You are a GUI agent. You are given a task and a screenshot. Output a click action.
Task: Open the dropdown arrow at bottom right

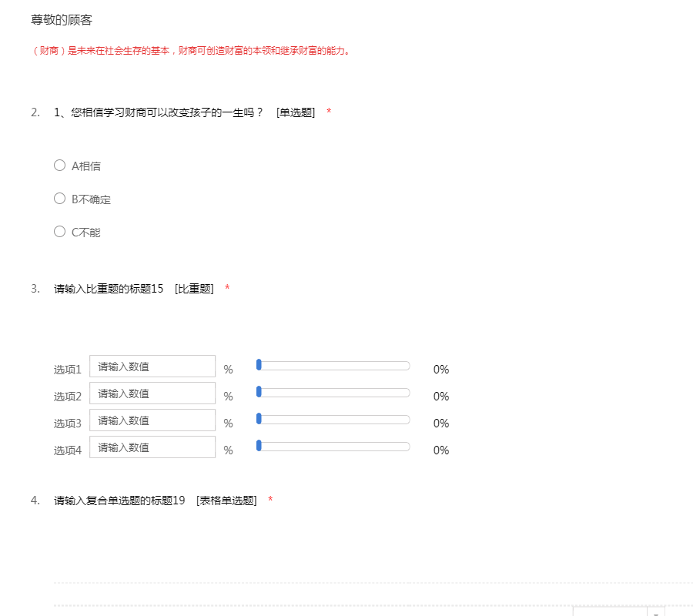pos(656,612)
